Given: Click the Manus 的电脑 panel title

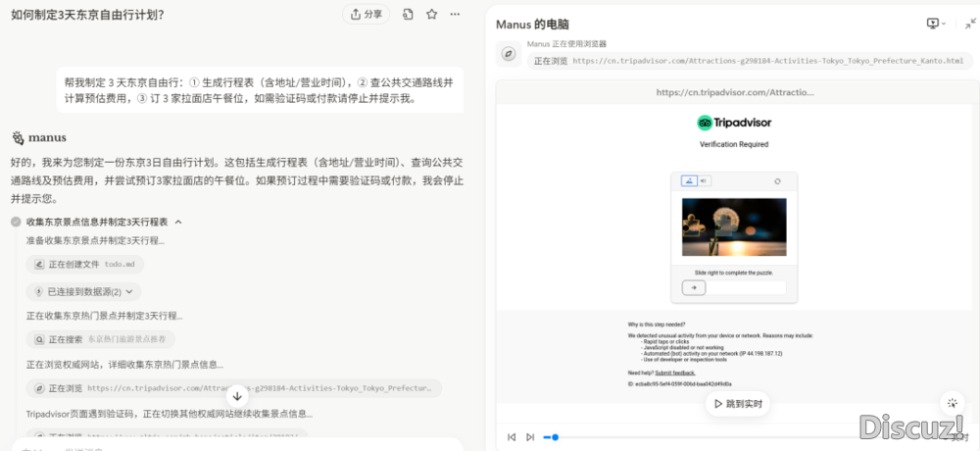Looking at the screenshot, I should [x=532, y=25].
